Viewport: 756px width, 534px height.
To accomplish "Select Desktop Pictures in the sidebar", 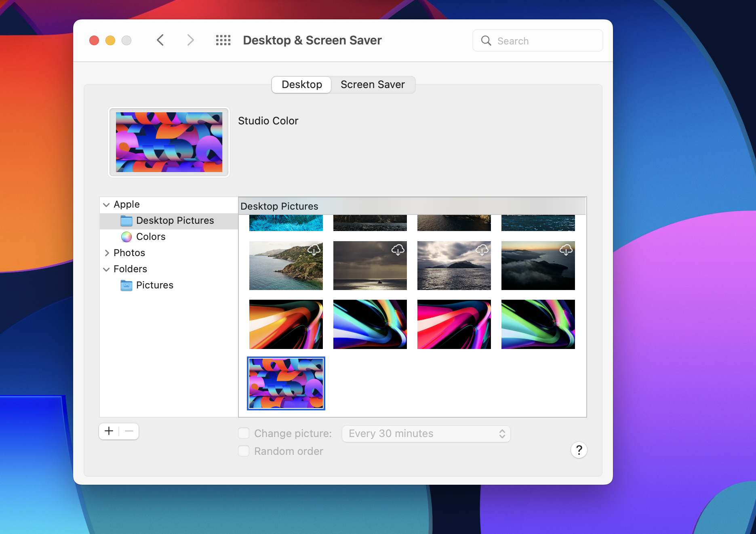I will coord(169,221).
